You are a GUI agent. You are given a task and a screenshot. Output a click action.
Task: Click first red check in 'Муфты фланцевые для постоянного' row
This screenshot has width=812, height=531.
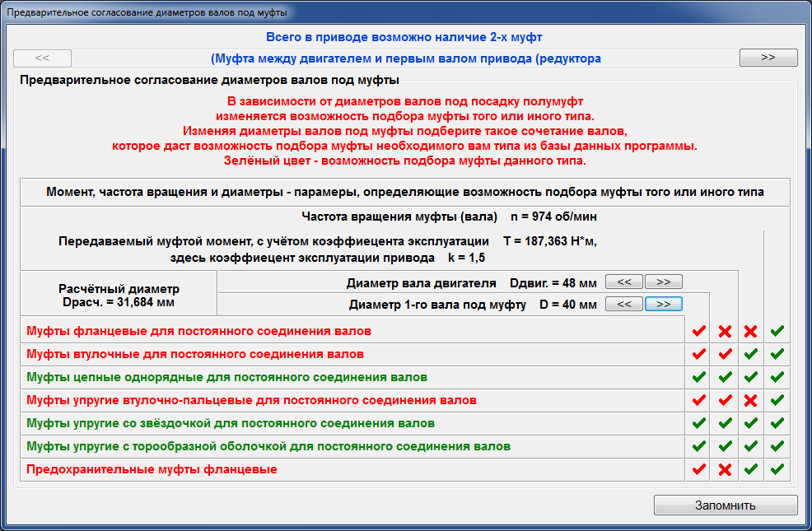point(699,331)
